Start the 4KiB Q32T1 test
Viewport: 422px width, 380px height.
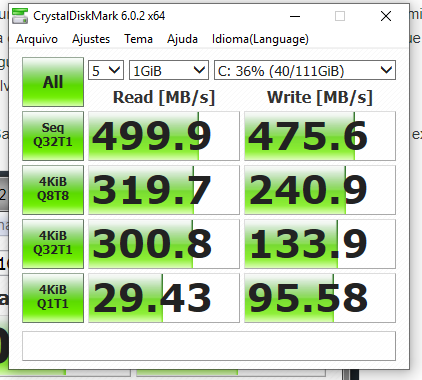53,244
